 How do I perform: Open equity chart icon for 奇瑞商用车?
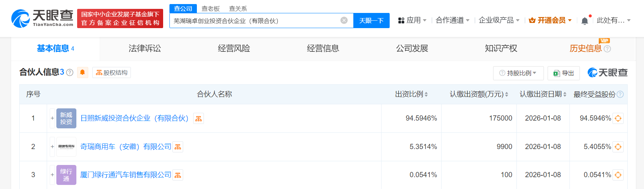[178, 147]
